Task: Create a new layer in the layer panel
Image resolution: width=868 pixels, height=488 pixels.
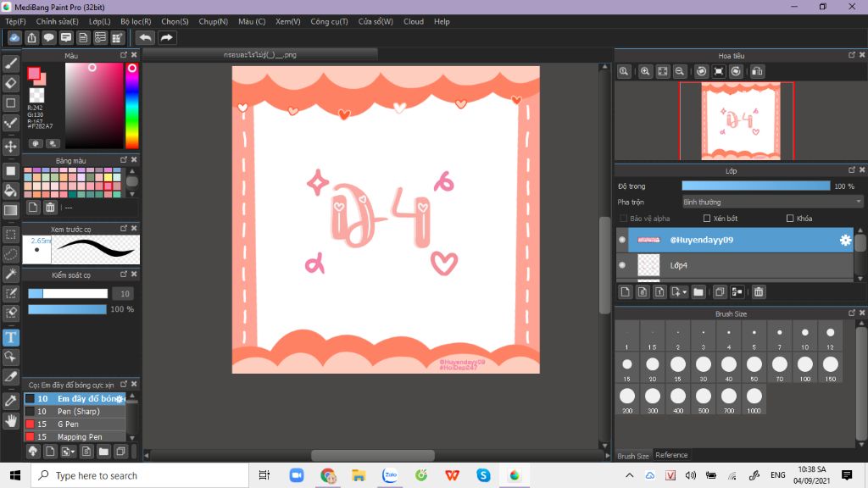Action: [625, 292]
